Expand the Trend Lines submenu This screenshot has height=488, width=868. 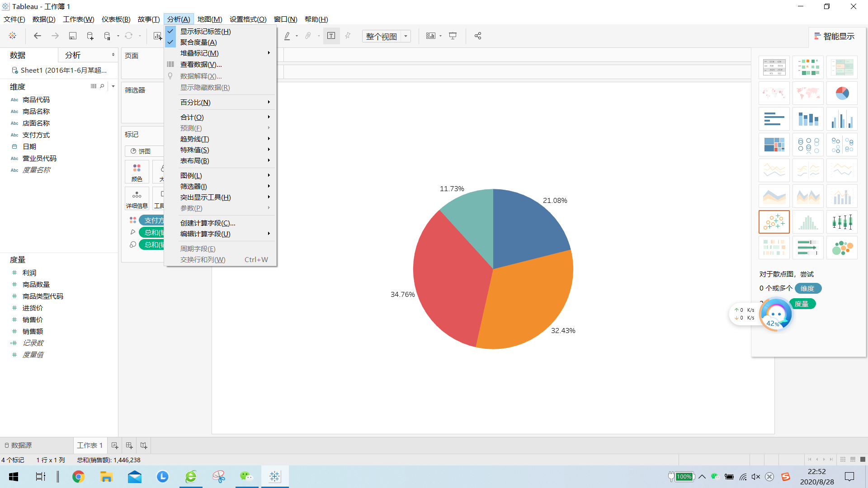pyautogui.click(x=221, y=139)
